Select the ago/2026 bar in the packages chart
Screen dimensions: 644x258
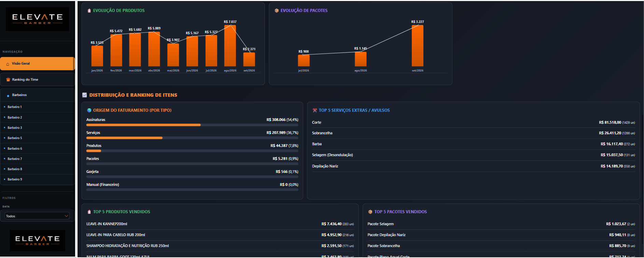(x=361, y=59)
